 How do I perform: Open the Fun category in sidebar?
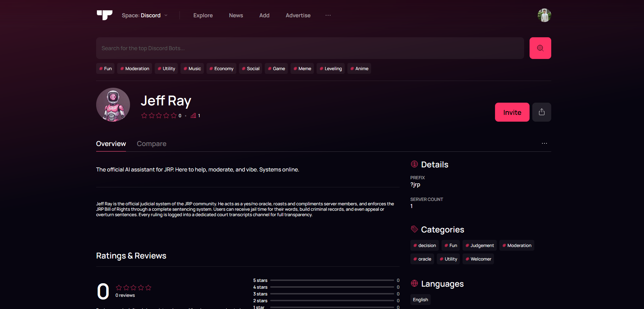coord(451,245)
